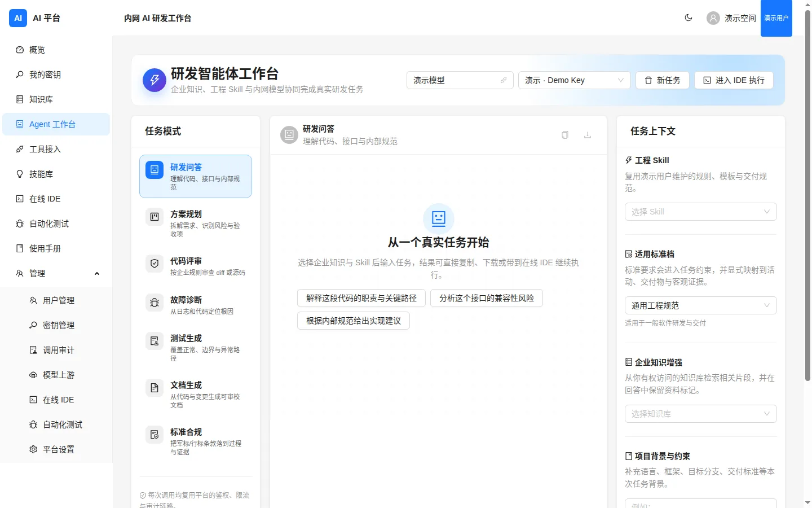Toggle dark mode moon icon
The width and height of the screenshot is (812, 508).
click(689, 17)
